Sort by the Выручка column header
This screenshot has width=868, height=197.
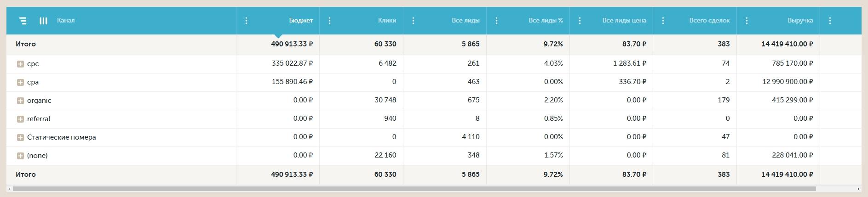[800, 21]
